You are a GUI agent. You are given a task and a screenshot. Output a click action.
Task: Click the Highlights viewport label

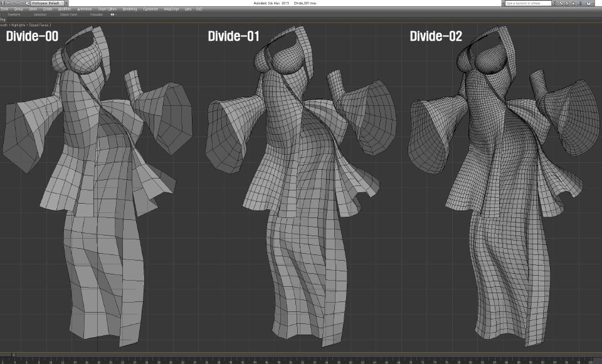point(18,25)
